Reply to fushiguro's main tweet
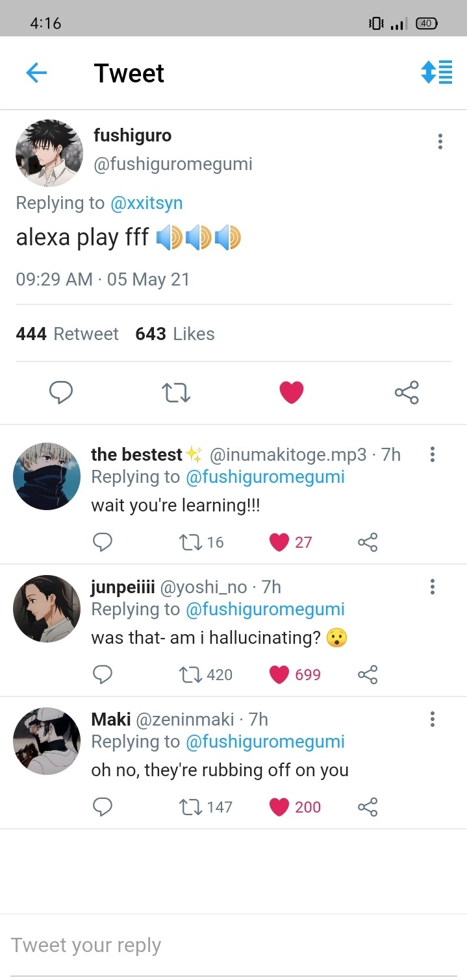467x980 pixels. pyautogui.click(x=61, y=392)
